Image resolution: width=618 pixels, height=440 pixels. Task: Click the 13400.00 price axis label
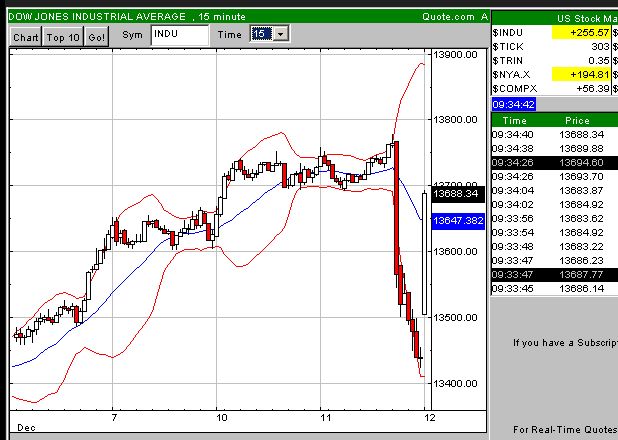click(x=455, y=383)
